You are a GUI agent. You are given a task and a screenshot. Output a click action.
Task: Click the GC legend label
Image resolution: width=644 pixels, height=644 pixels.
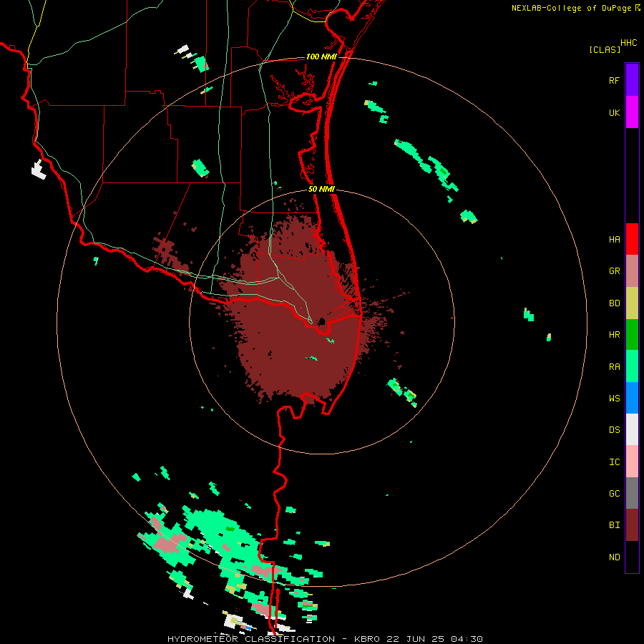click(614, 494)
